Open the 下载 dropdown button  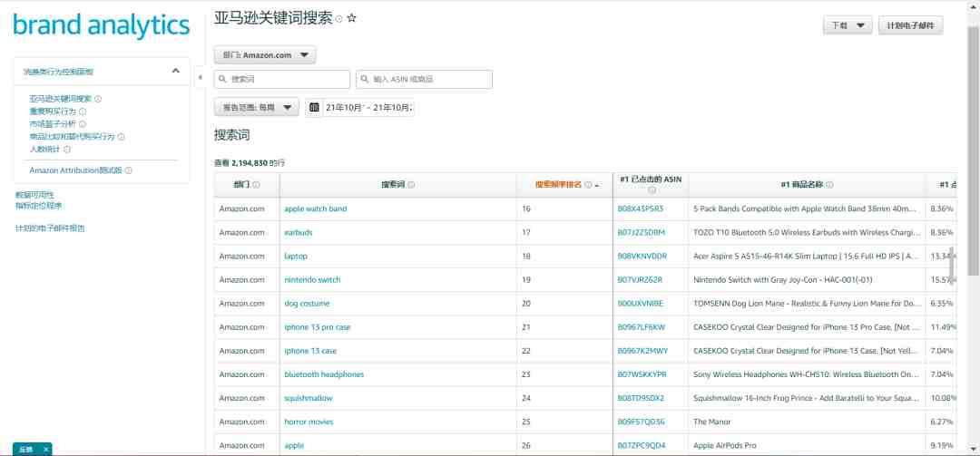[848, 25]
